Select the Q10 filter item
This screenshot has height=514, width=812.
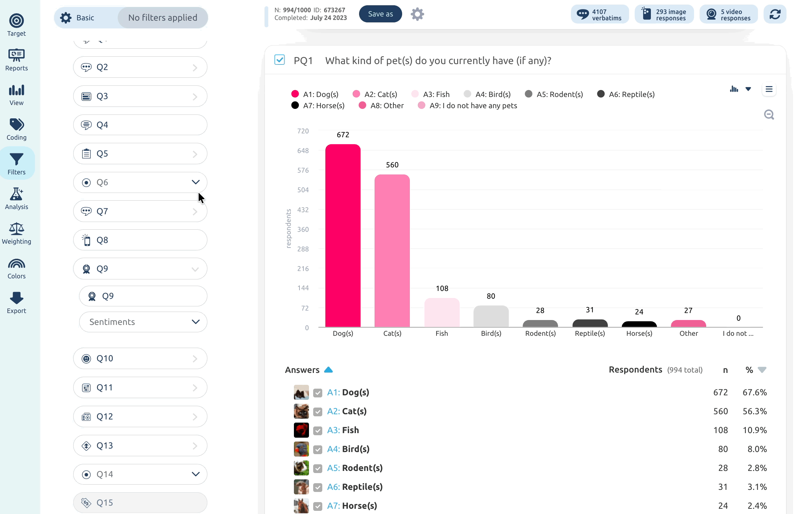click(140, 358)
